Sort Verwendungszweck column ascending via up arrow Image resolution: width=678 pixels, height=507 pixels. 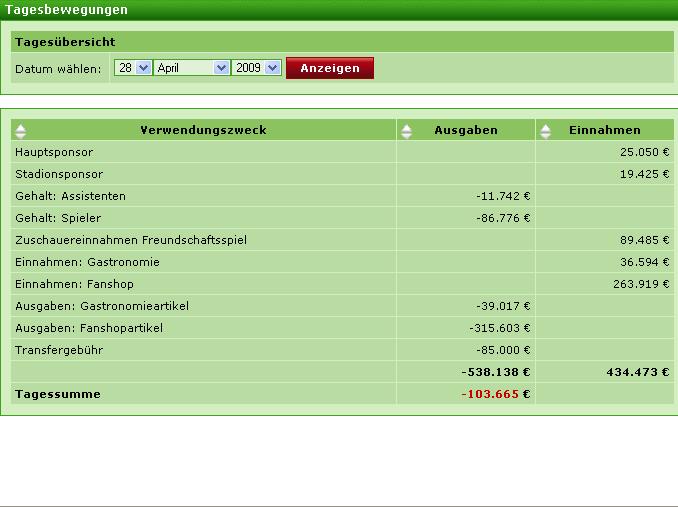coord(21,126)
